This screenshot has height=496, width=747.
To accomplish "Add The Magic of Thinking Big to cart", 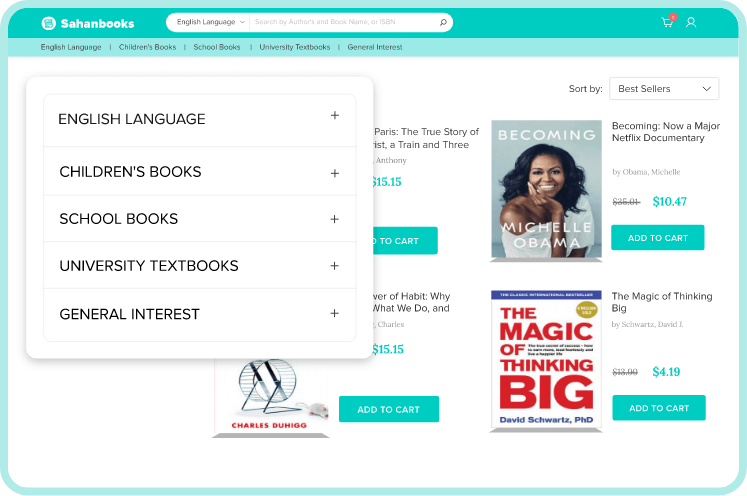I will (x=659, y=408).
